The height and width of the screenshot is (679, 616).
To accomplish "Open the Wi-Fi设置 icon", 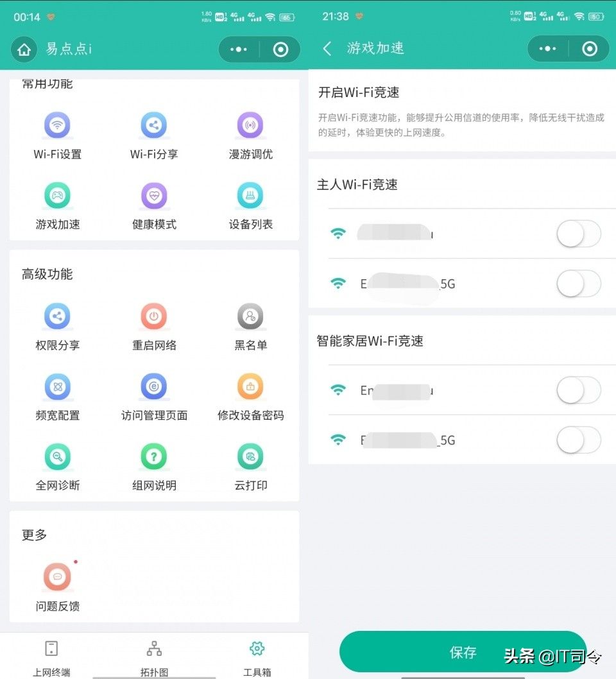I will [x=57, y=126].
